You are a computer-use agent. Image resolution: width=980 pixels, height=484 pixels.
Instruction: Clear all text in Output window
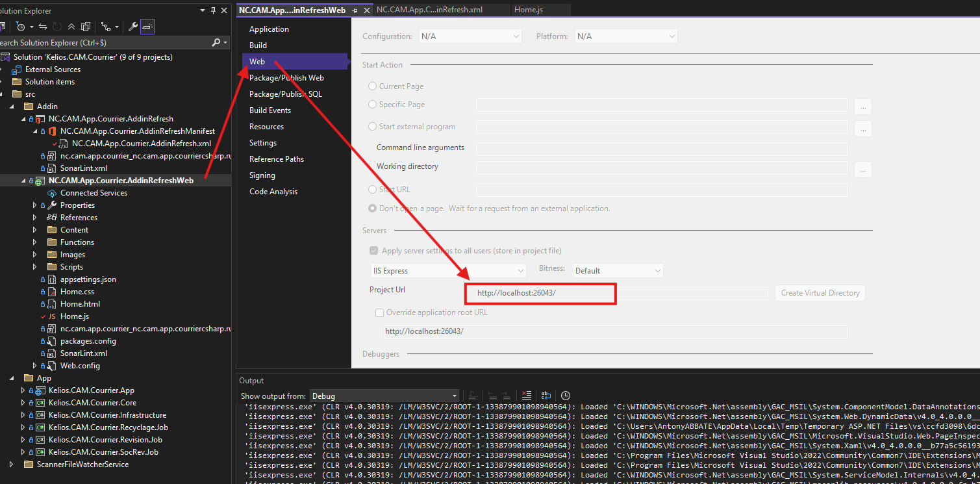coord(527,396)
